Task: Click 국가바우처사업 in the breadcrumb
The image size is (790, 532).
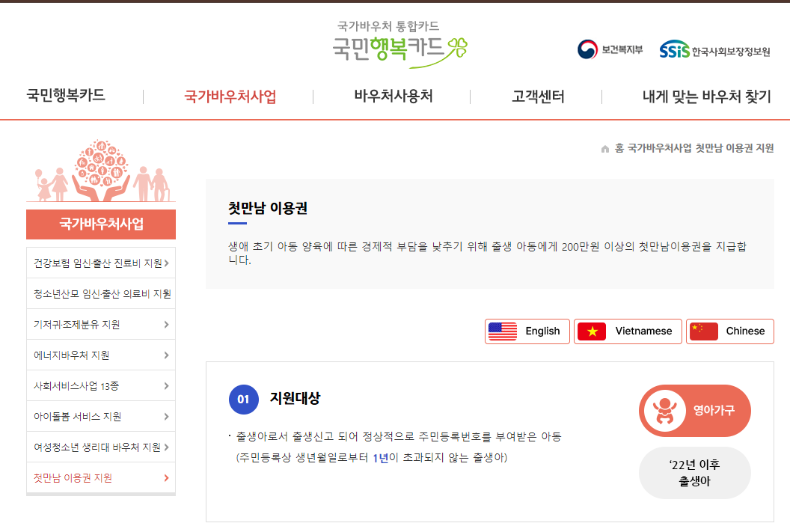Action: (660, 148)
